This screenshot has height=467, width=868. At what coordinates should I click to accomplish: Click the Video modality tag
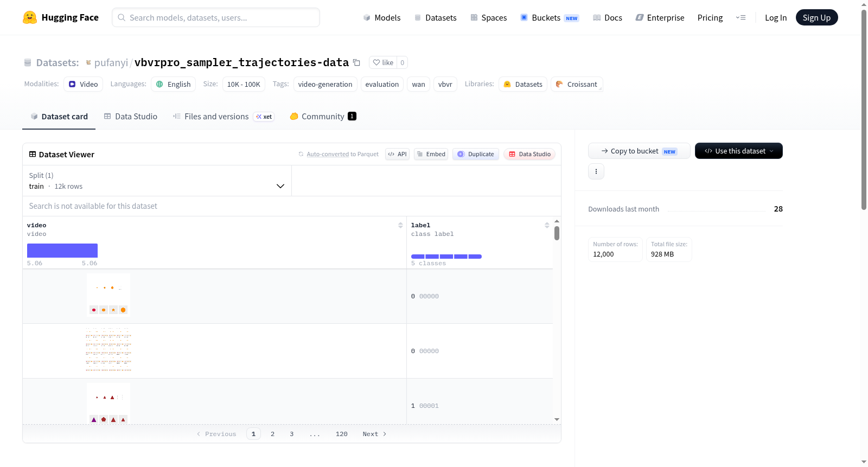coord(84,84)
